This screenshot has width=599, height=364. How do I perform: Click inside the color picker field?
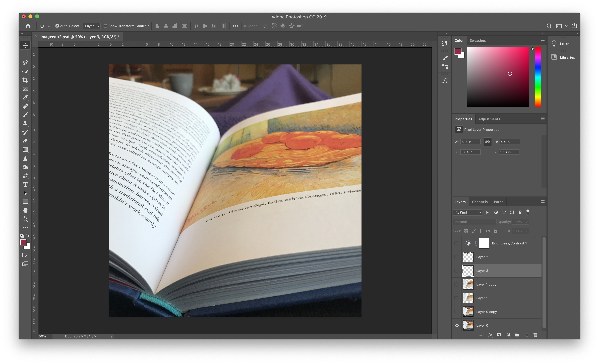tap(498, 77)
